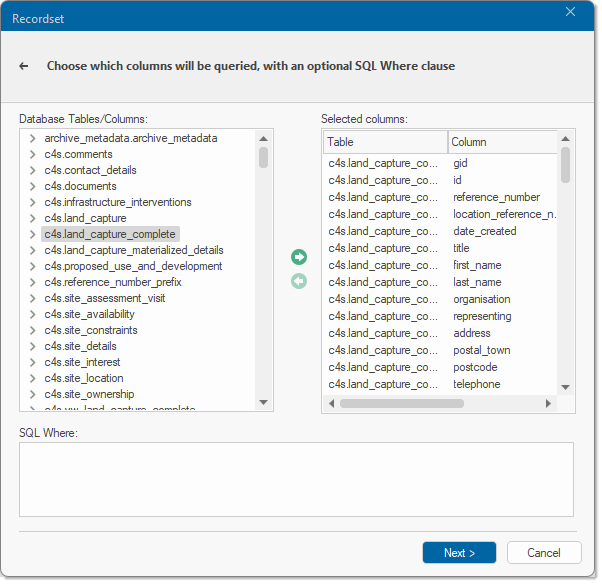Click down arrow of selected columns scrollbar
Screen dimensions: 602x584
565,387
